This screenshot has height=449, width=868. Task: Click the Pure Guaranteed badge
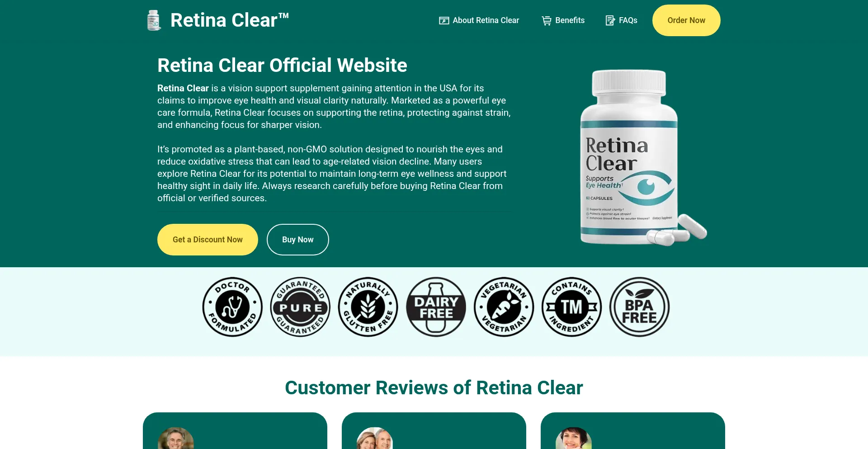300,307
